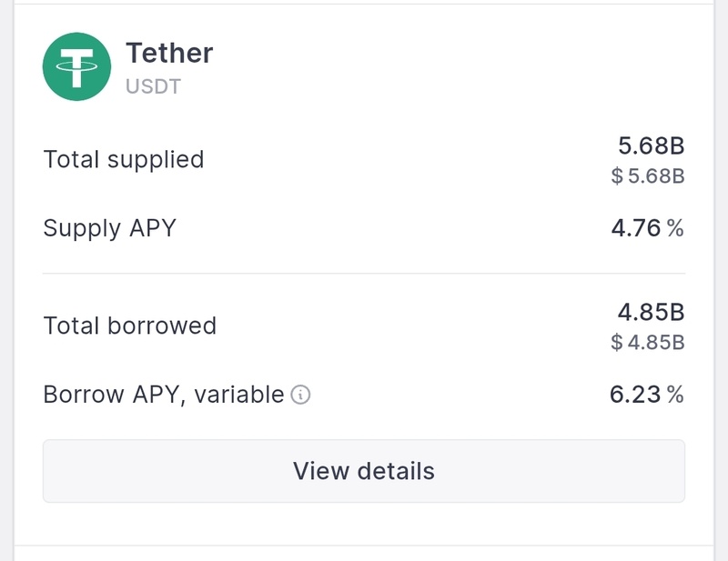728x561 pixels.
Task: Select the 4.85B total borrowed amount
Action: (651, 313)
